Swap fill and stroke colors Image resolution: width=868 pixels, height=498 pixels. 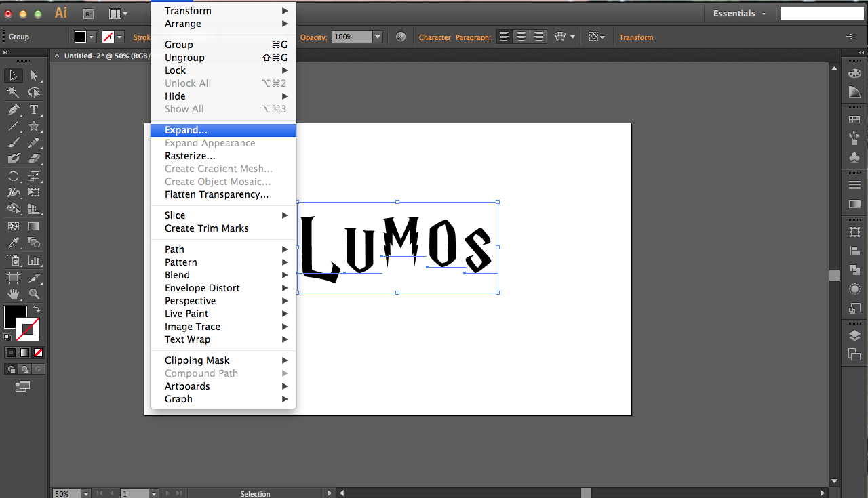(37, 309)
